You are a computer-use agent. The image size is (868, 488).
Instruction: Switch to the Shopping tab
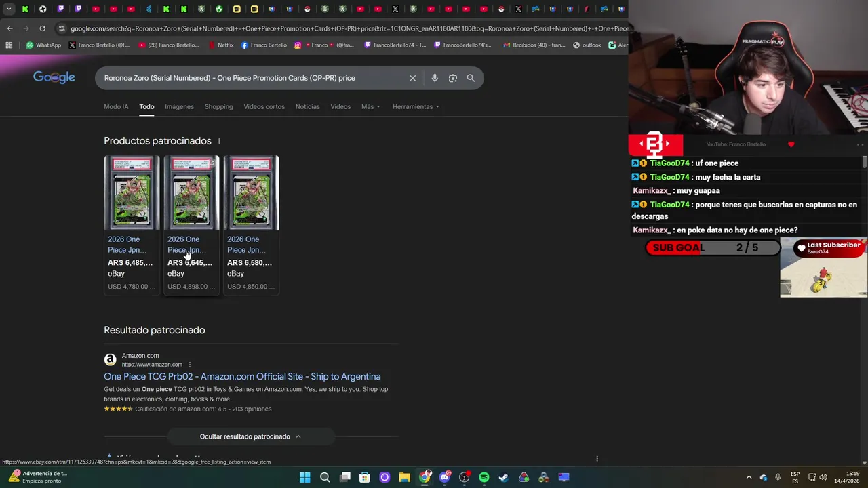(x=218, y=106)
